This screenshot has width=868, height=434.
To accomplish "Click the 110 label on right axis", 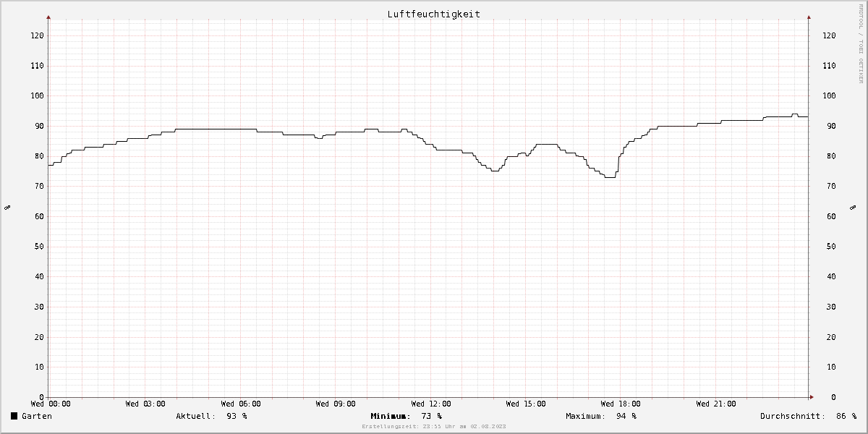I will coord(830,66).
